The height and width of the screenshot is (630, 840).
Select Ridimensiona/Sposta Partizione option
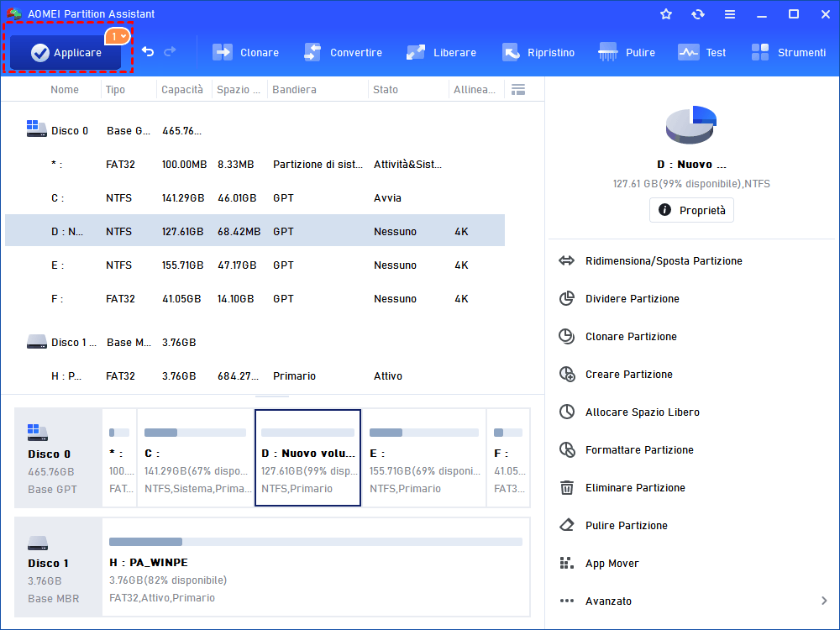click(663, 261)
